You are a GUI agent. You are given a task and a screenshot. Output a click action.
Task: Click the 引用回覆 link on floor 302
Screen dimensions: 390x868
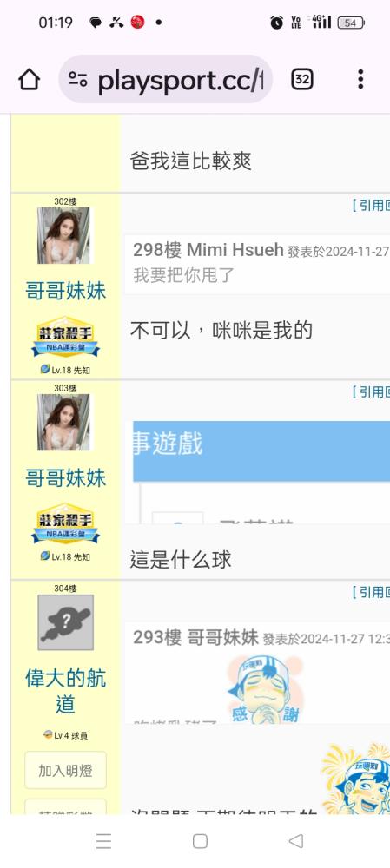(x=371, y=206)
